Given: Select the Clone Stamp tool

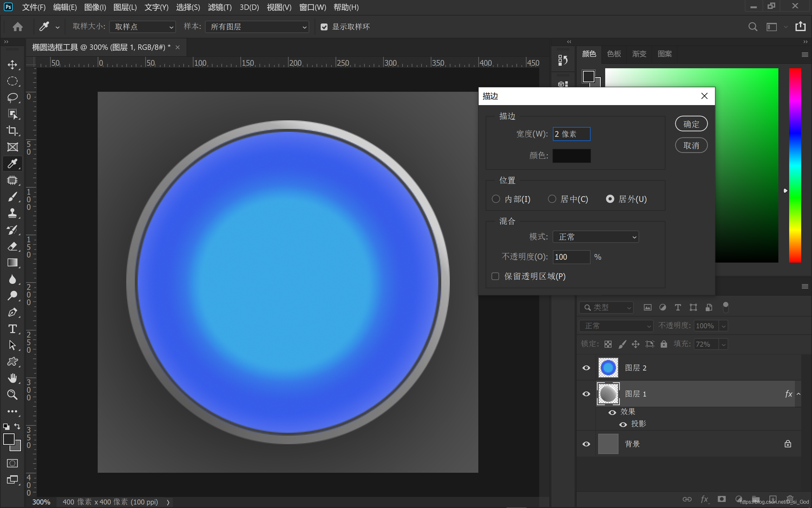Looking at the screenshot, I should coord(12,213).
